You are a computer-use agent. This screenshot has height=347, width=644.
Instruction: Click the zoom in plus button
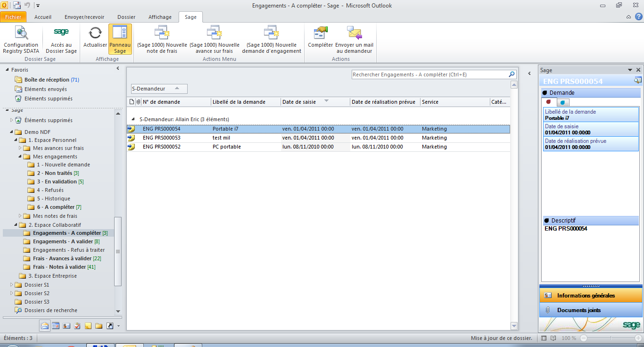(638, 338)
